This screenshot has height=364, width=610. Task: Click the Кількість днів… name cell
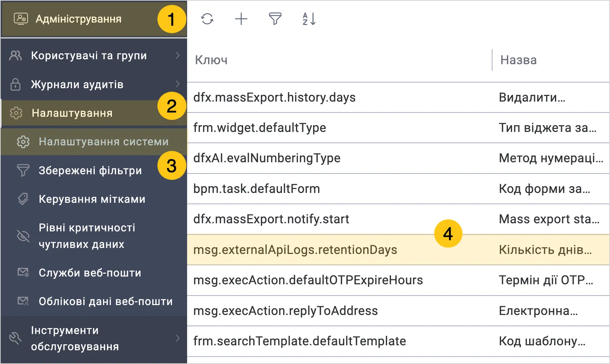(545, 250)
